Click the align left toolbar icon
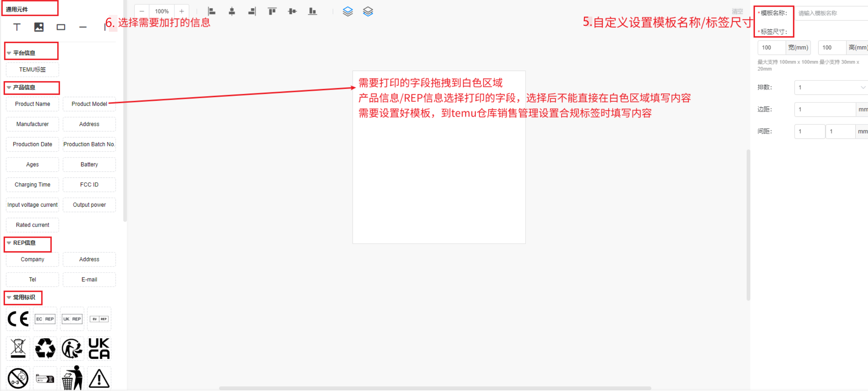The width and height of the screenshot is (868, 391). (211, 11)
